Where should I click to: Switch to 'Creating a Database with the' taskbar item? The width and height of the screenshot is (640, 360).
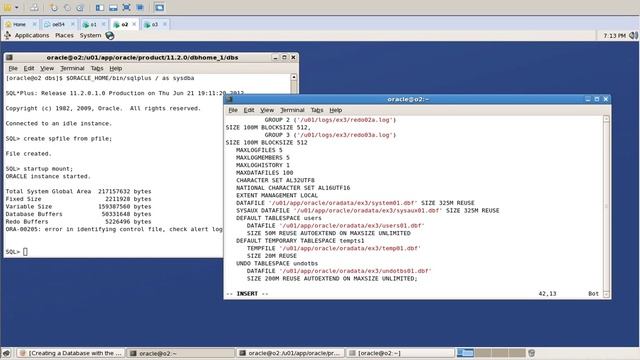[71, 353]
